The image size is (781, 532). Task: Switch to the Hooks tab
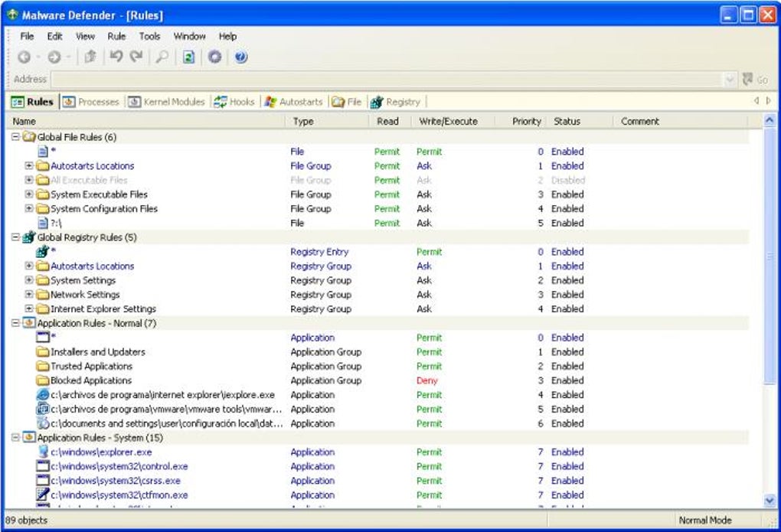[234, 102]
